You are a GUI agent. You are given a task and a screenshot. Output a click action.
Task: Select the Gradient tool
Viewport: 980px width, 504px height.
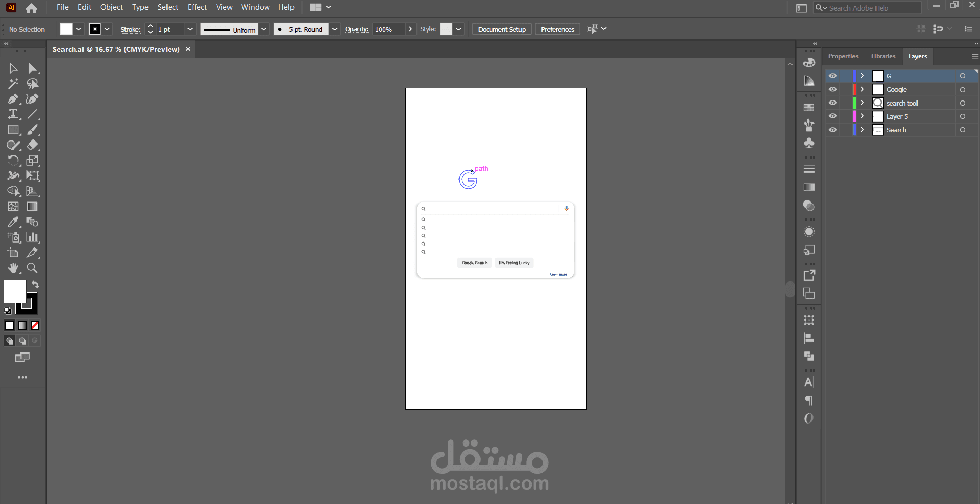pos(32,207)
